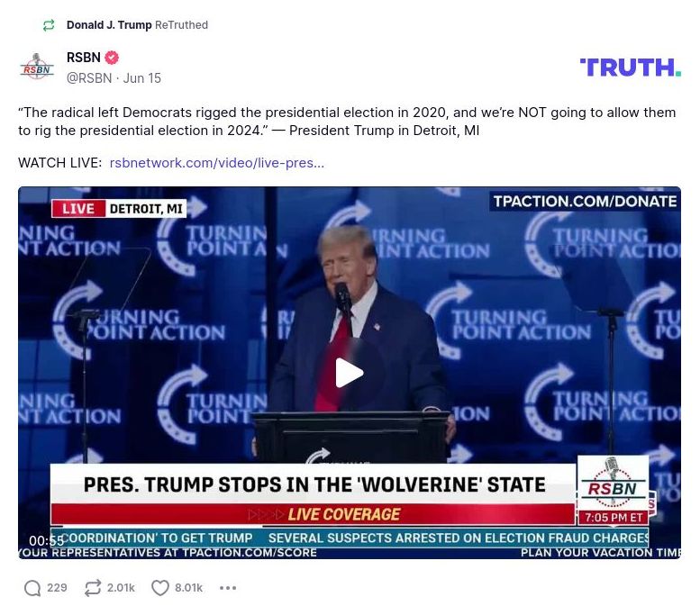Open the @RSBN handle profile

pos(89,78)
